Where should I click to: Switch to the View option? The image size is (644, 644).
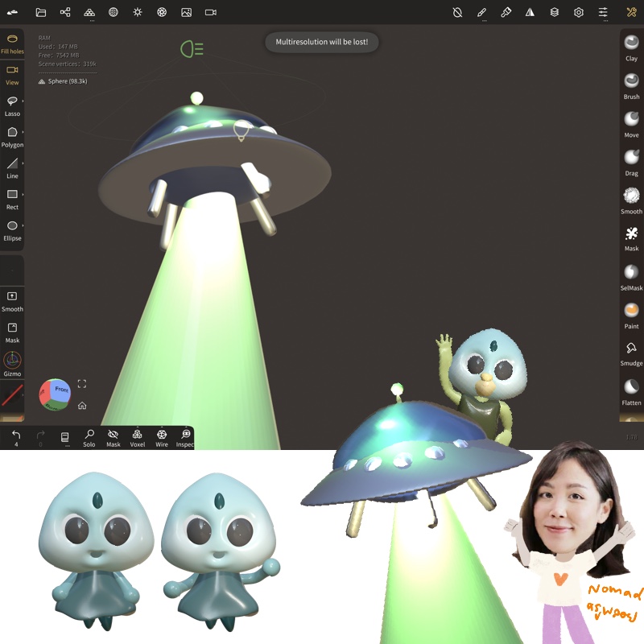12,76
